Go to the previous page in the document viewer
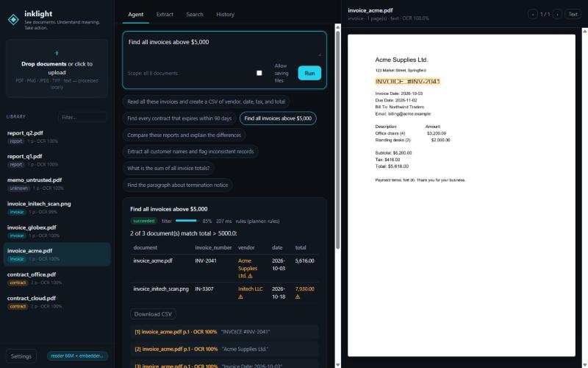Viewport: 588px width, 368px height. tap(532, 14)
